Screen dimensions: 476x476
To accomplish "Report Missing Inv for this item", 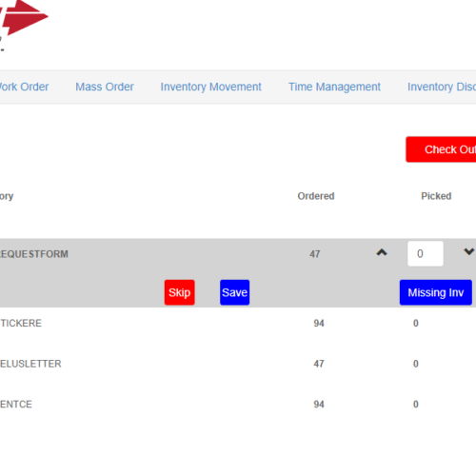I will [x=436, y=292].
